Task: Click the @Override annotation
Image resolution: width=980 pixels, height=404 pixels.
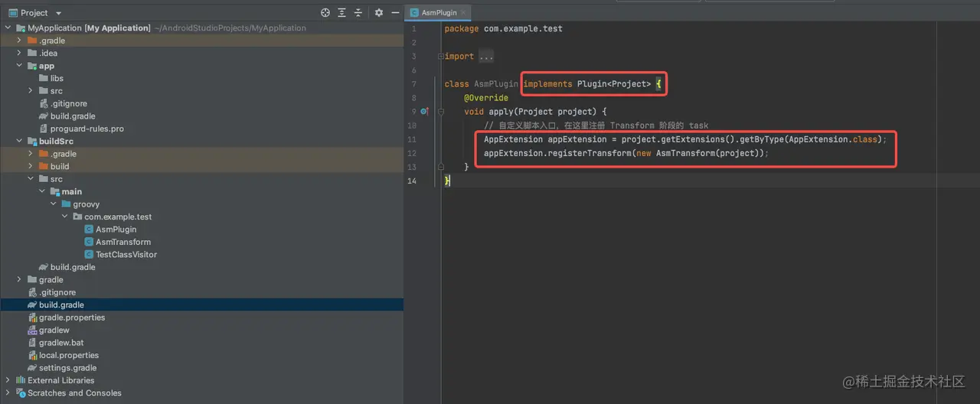Action: click(x=486, y=98)
